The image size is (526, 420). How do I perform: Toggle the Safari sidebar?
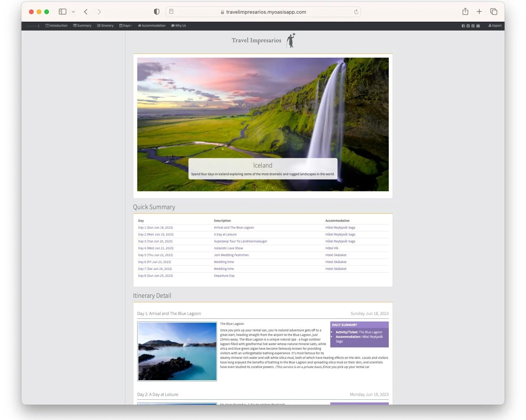[x=63, y=12]
